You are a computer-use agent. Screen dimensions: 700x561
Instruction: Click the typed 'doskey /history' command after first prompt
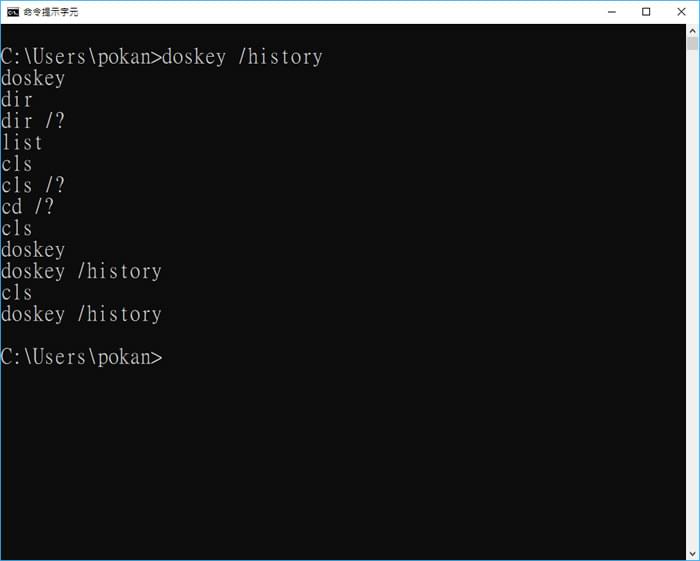coord(242,57)
